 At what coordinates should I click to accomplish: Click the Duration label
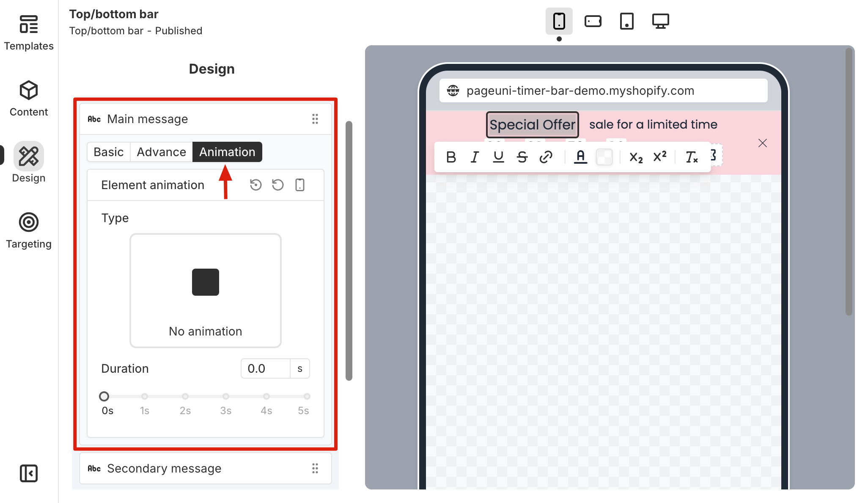(125, 368)
